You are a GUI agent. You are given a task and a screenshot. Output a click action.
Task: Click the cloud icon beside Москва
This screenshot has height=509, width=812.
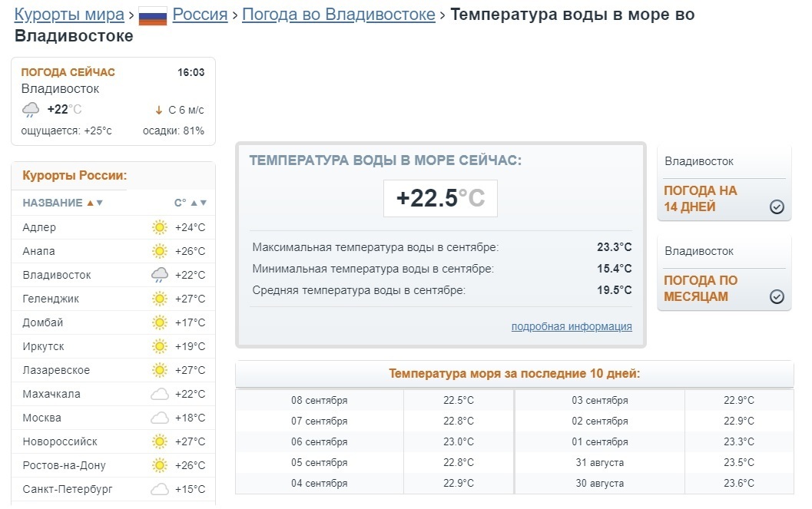[159, 418]
